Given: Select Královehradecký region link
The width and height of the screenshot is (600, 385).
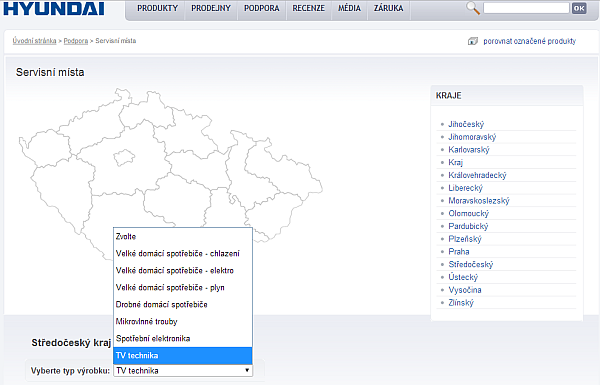Looking at the screenshot, I should pos(477,175).
